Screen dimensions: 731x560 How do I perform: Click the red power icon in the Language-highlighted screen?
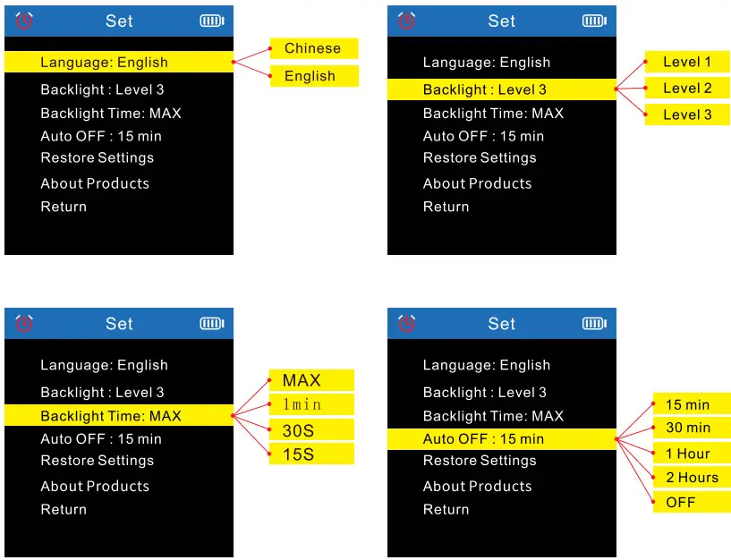tap(25, 21)
